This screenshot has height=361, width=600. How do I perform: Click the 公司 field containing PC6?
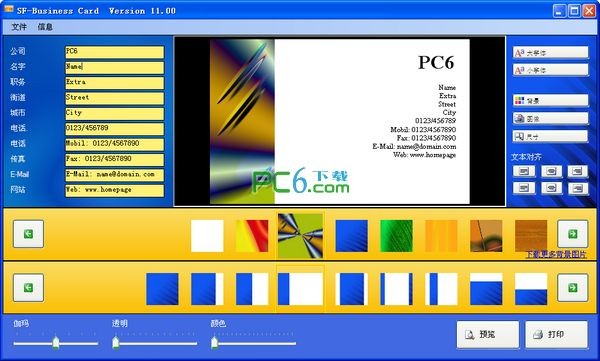114,52
